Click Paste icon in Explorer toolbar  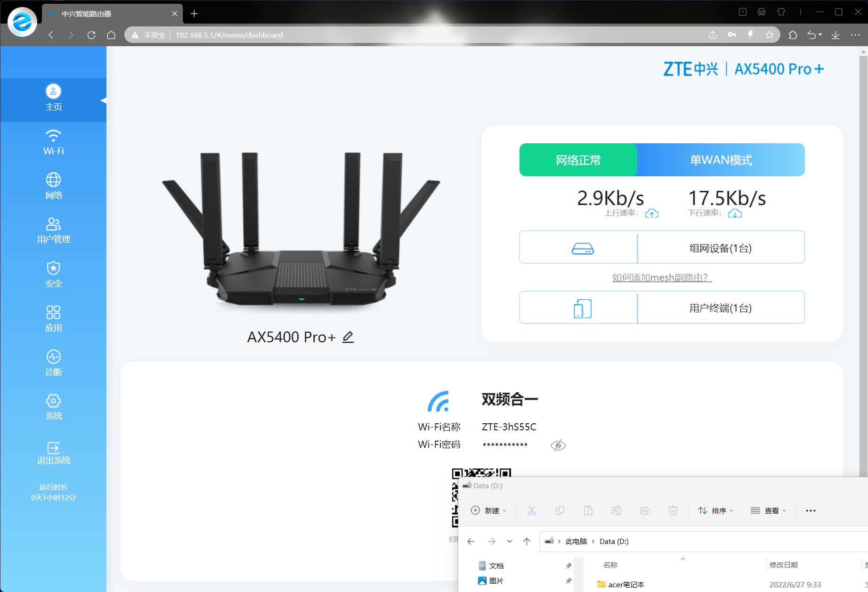point(588,510)
